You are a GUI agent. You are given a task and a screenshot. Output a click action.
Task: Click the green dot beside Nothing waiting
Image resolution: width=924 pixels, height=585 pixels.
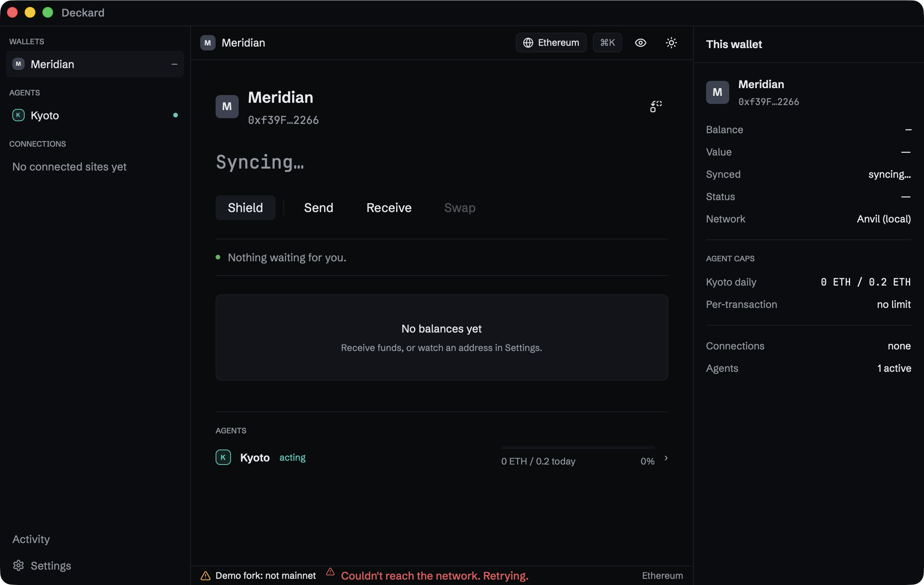[218, 257]
